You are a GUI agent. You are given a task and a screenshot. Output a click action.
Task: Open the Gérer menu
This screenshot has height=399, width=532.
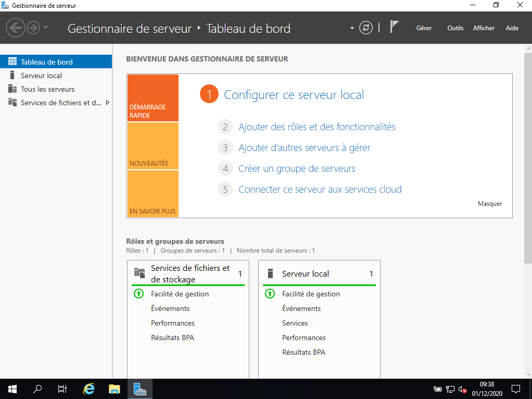pos(424,28)
